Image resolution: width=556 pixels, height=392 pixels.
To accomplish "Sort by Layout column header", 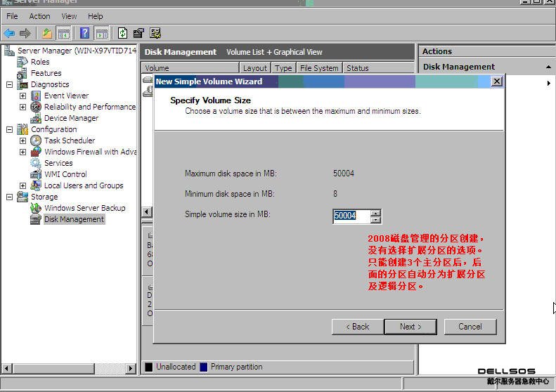I will [x=255, y=68].
